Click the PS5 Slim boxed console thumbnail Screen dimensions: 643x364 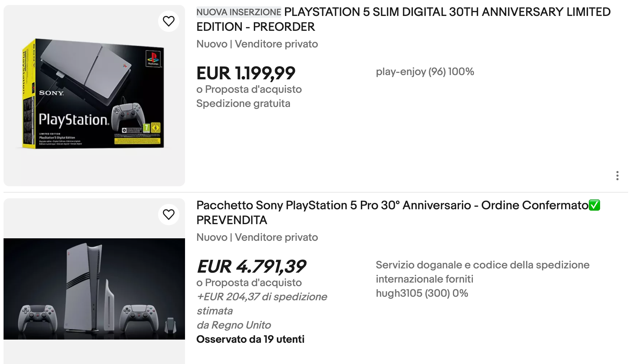[x=94, y=95]
